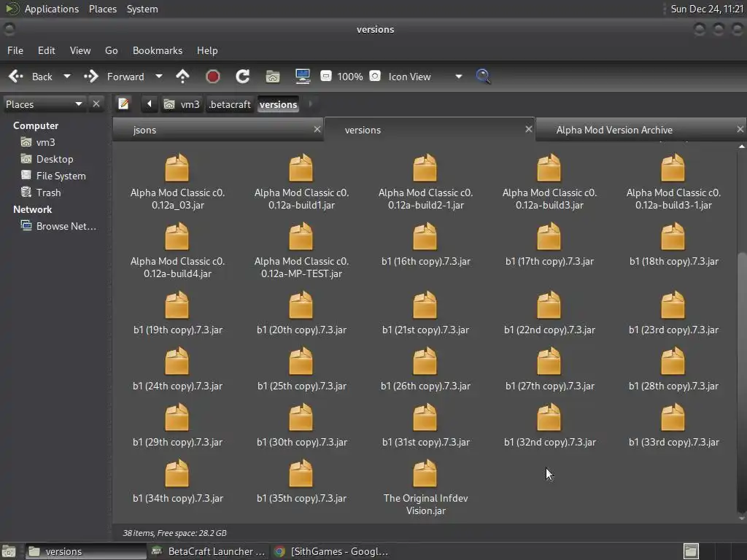Click the .betacraft path button
Viewport: 747px width, 560px height.
click(229, 104)
